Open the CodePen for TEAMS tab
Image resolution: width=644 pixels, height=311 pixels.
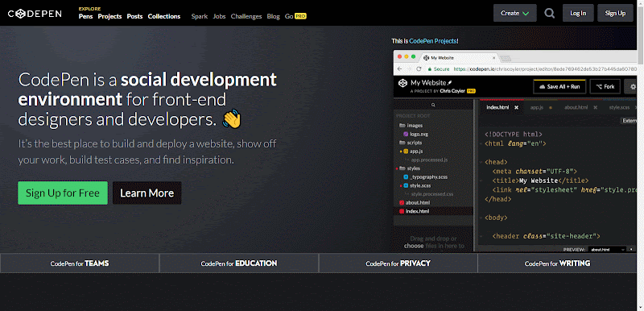(x=80, y=263)
